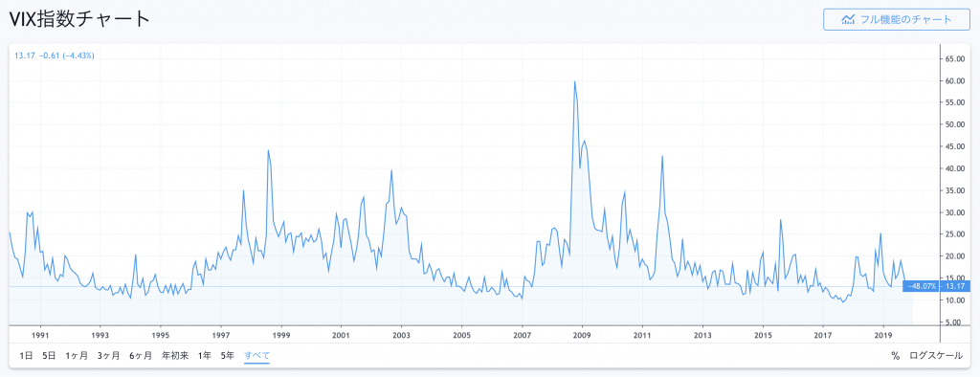Open the full-featured chart button

(x=896, y=19)
